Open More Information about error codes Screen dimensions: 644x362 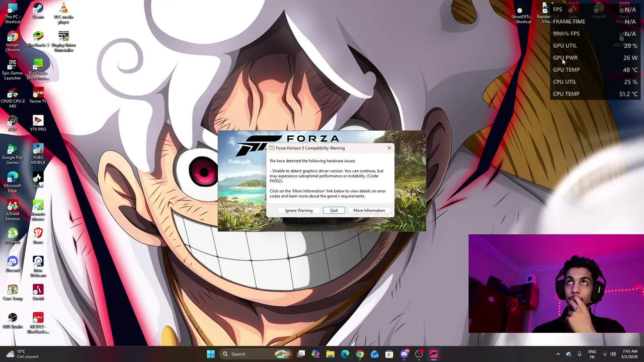pos(369,211)
